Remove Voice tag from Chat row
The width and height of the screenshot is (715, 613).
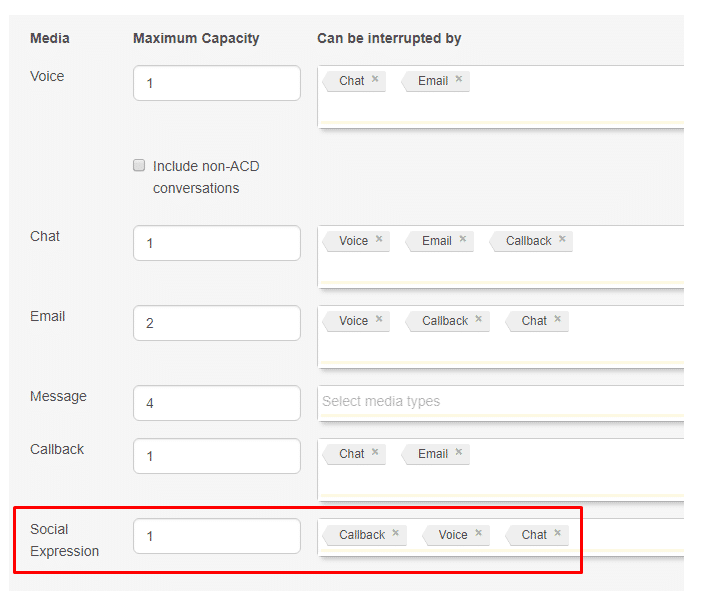coord(379,239)
